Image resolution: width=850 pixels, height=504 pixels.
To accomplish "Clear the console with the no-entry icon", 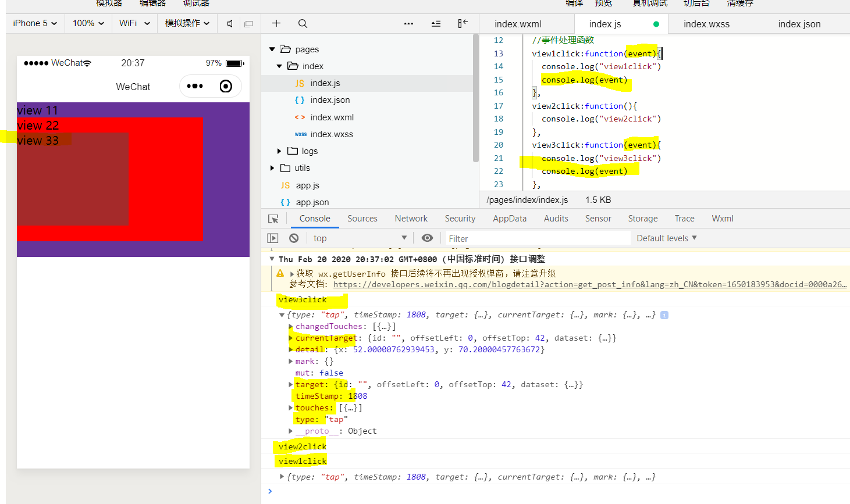I will click(294, 238).
